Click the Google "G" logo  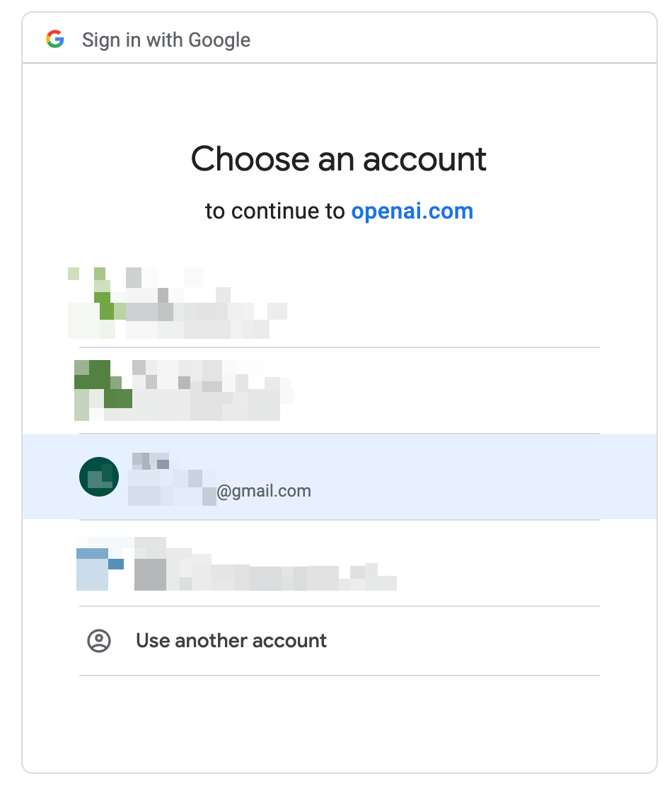(x=55, y=40)
